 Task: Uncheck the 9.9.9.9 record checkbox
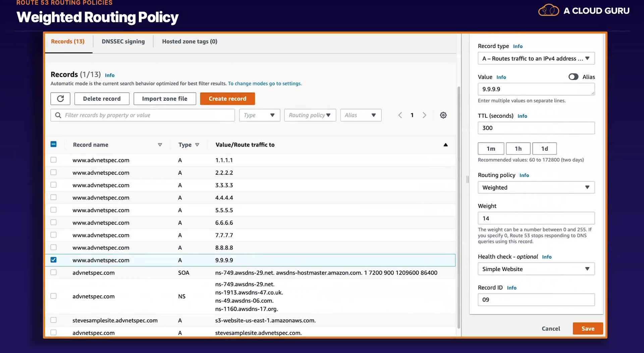53,260
